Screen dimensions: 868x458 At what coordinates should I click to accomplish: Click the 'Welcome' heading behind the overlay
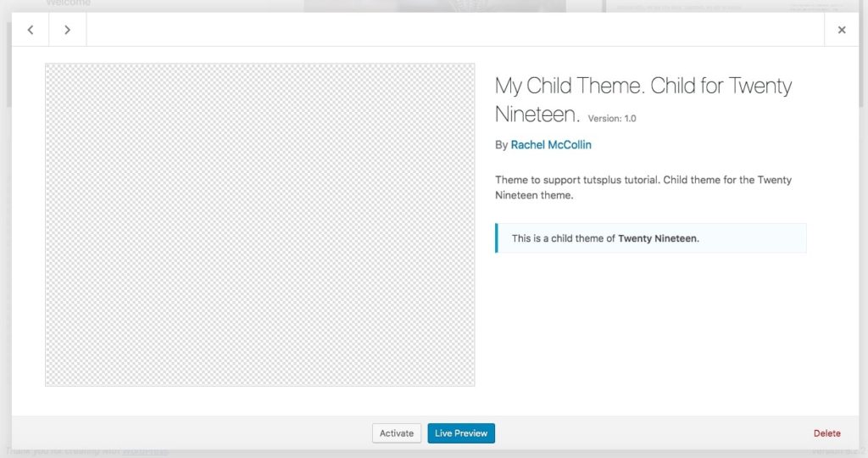tap(69, 4)
